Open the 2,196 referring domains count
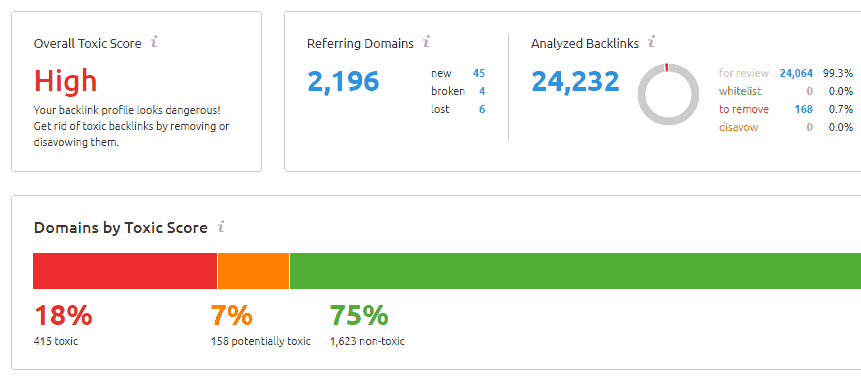Screen dimensions: 861x378 point(343,81)
